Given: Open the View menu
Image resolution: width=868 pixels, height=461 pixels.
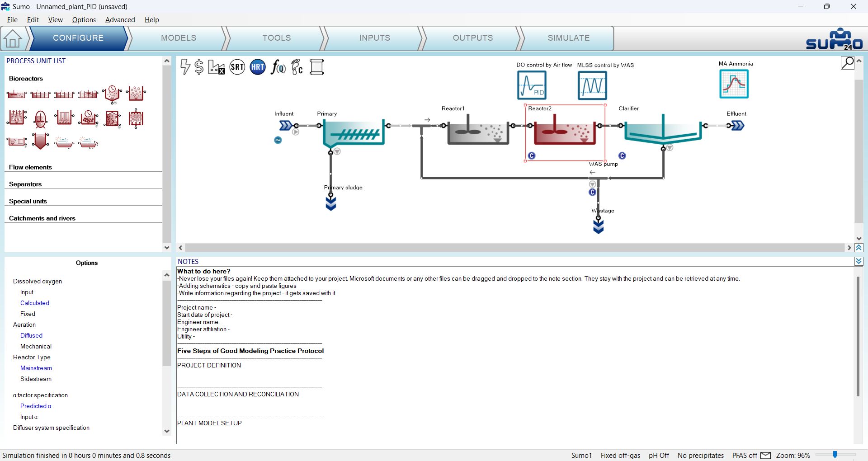Looking at the screenshot, I should [55, 20].
